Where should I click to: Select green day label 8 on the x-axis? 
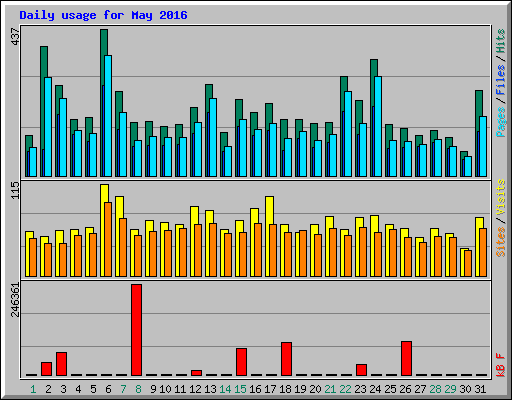pyautogui.click(x=138, y=389)
